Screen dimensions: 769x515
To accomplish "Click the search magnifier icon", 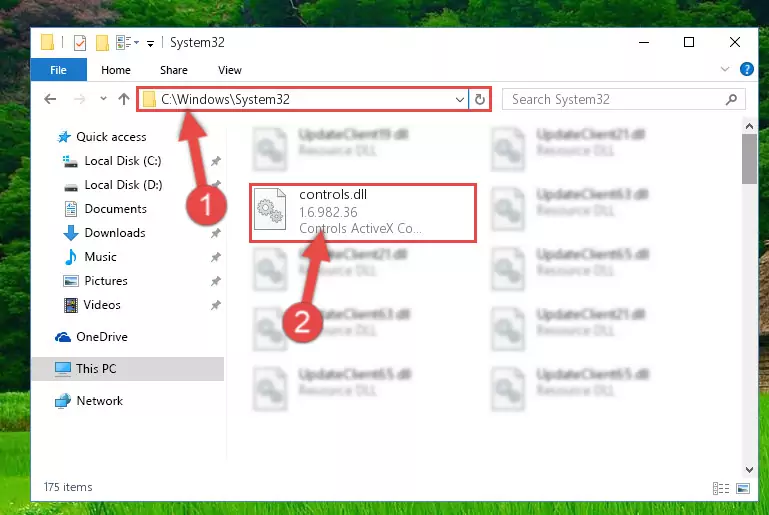I will coord(731,100).
